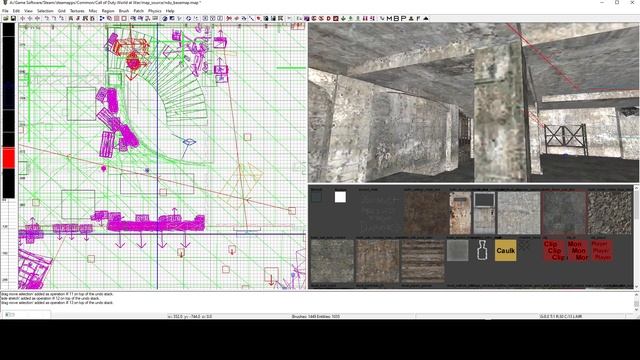Select the red Mon clip texture

[x=578, y=250]
